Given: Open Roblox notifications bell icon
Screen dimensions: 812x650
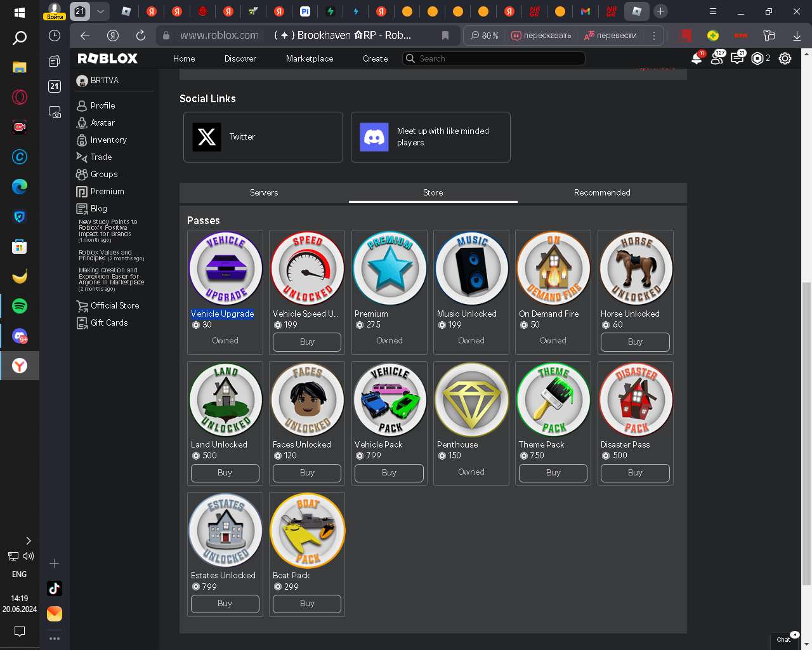Looking at the screenshot, I should tap(697, 58).
